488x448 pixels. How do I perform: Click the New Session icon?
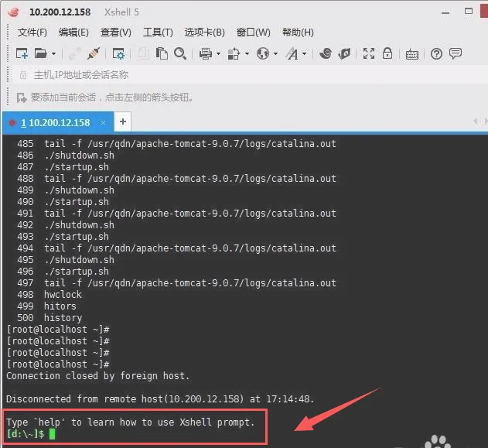(22, 53)
